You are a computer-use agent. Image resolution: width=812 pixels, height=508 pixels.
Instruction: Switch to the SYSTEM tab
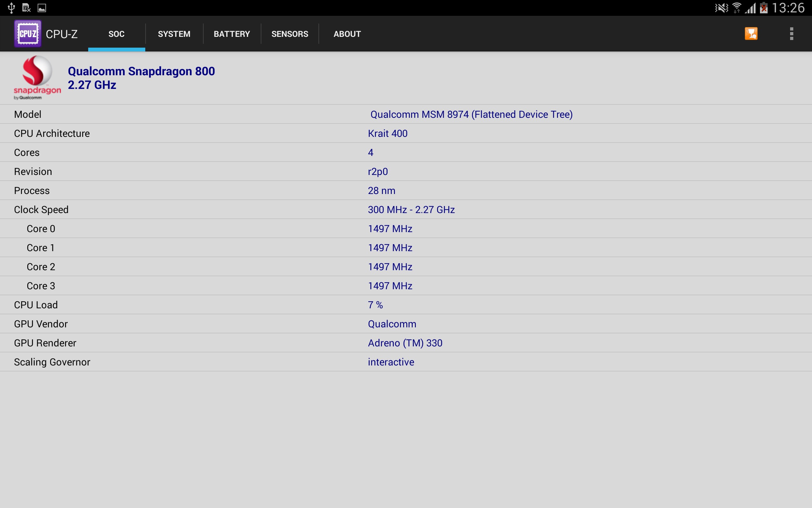(174, 34)
